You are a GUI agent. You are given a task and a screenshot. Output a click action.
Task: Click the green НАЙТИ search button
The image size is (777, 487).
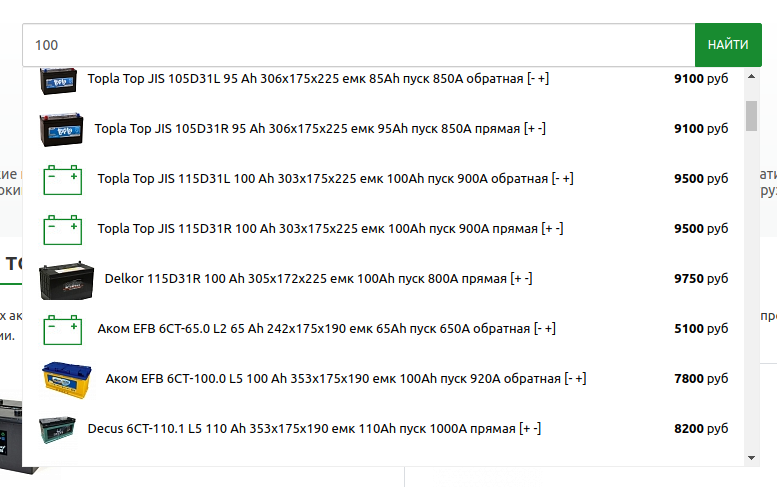point(728,45)
